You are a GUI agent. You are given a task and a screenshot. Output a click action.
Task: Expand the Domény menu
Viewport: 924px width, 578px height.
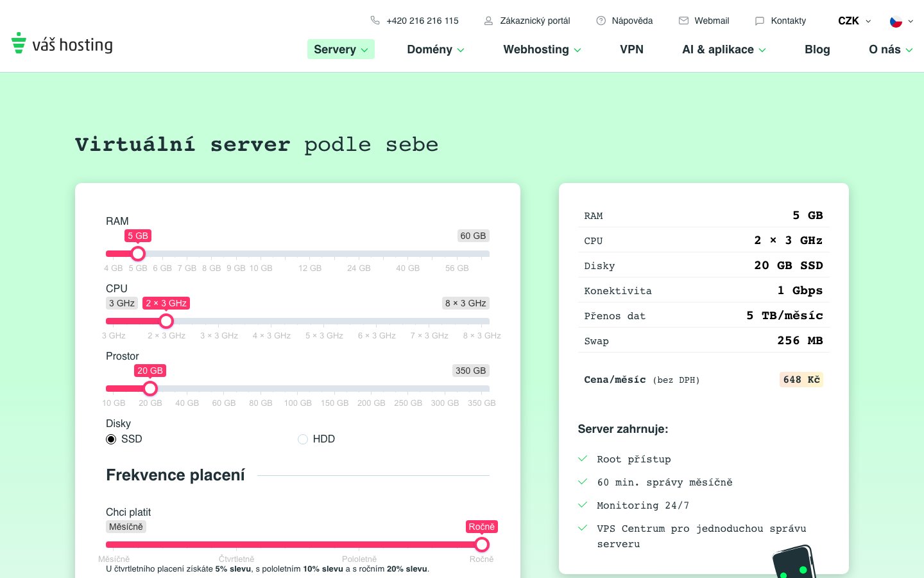pos(436,49)
